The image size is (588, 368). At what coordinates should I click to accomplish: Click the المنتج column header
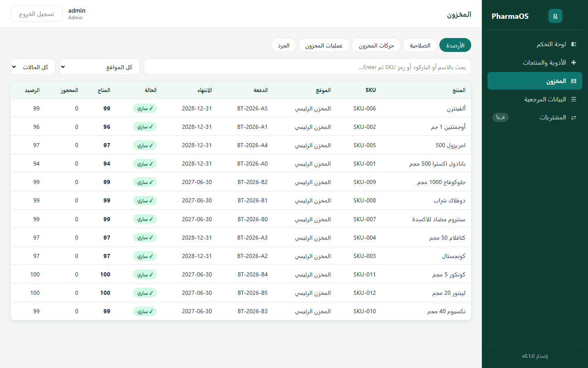pos(459,90)
